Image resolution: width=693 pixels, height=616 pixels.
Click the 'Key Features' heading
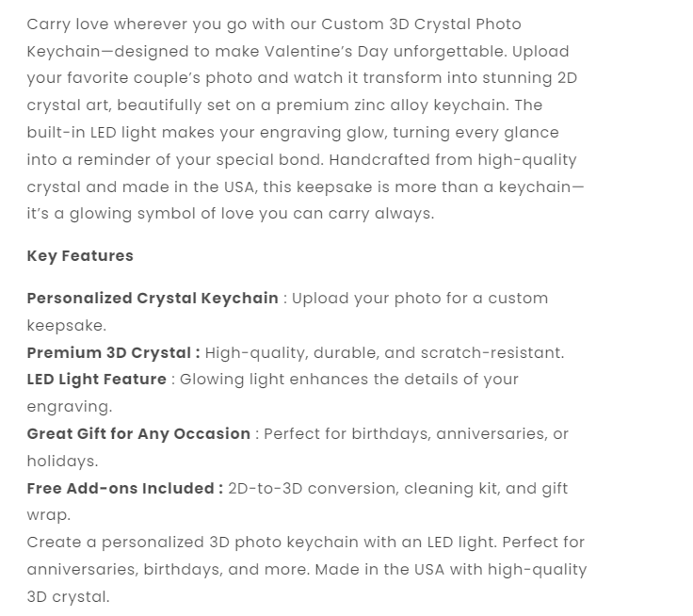click(80, 256)
